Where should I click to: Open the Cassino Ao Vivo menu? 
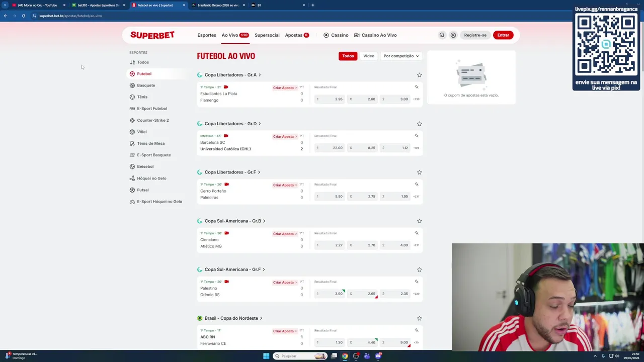pos(375,35)
